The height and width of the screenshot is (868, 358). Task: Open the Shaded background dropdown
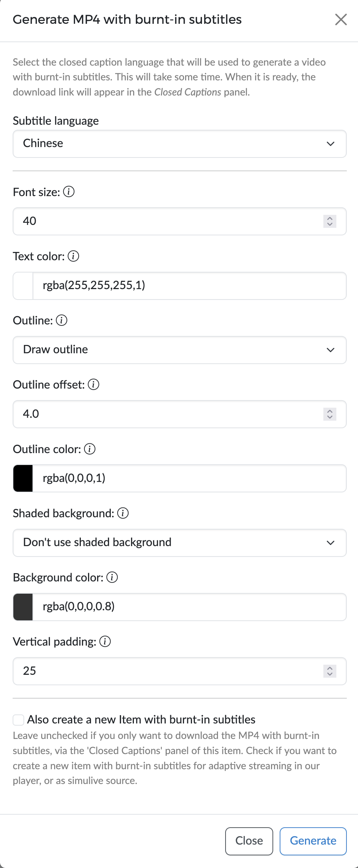pos(180,543)
